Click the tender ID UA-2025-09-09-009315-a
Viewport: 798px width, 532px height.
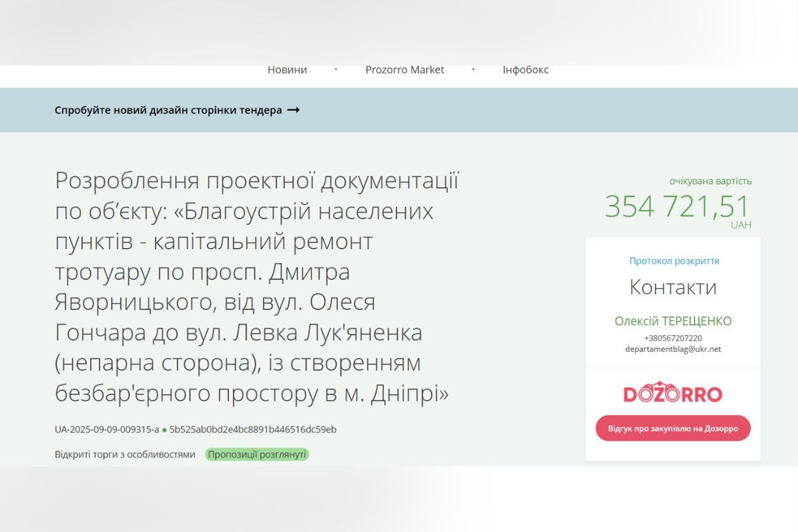coord(106,430)
